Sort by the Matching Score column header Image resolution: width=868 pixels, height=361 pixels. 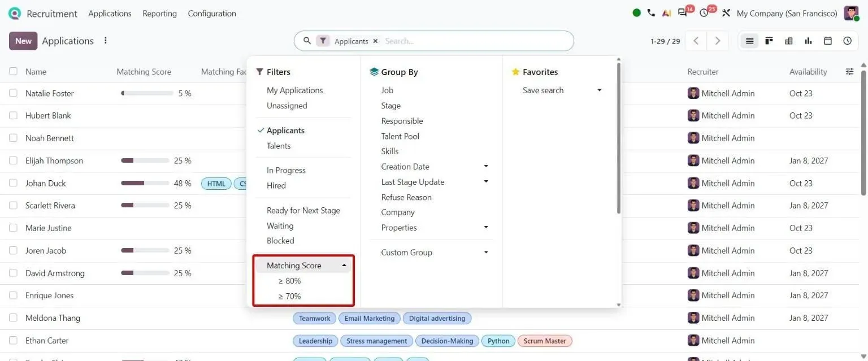click(x=144, y=72)
